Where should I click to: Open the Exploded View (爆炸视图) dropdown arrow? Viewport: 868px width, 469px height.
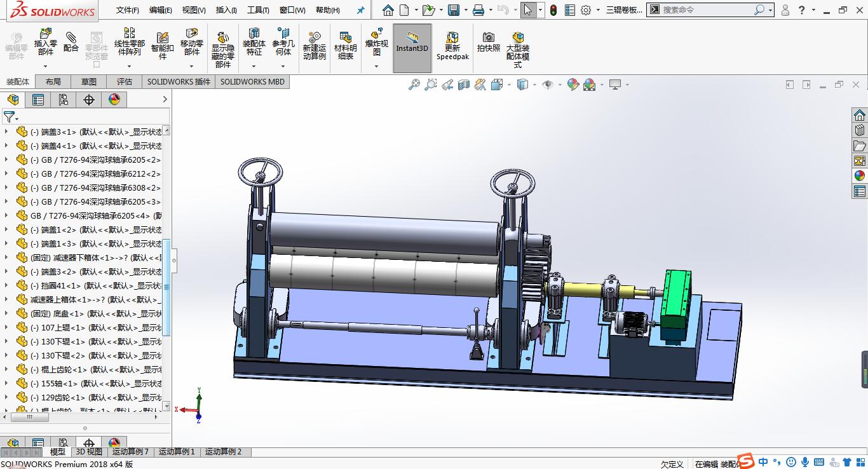[376, 66]
